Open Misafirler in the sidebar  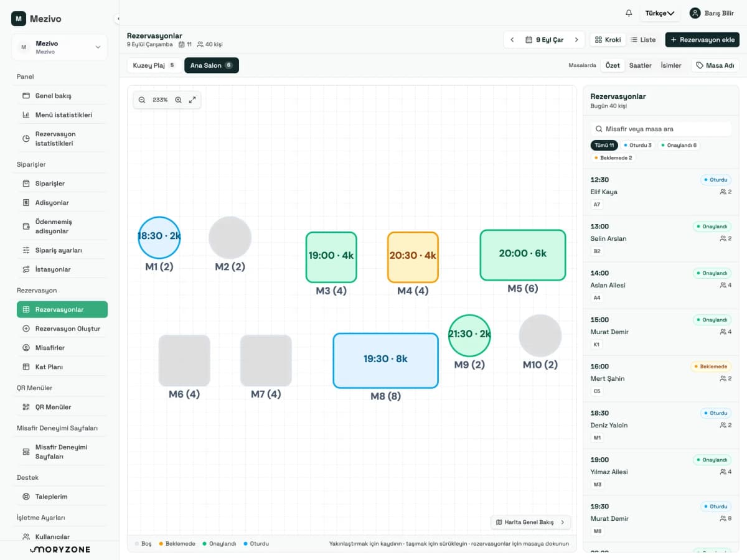pyautogui.click(x=62, y=348)
